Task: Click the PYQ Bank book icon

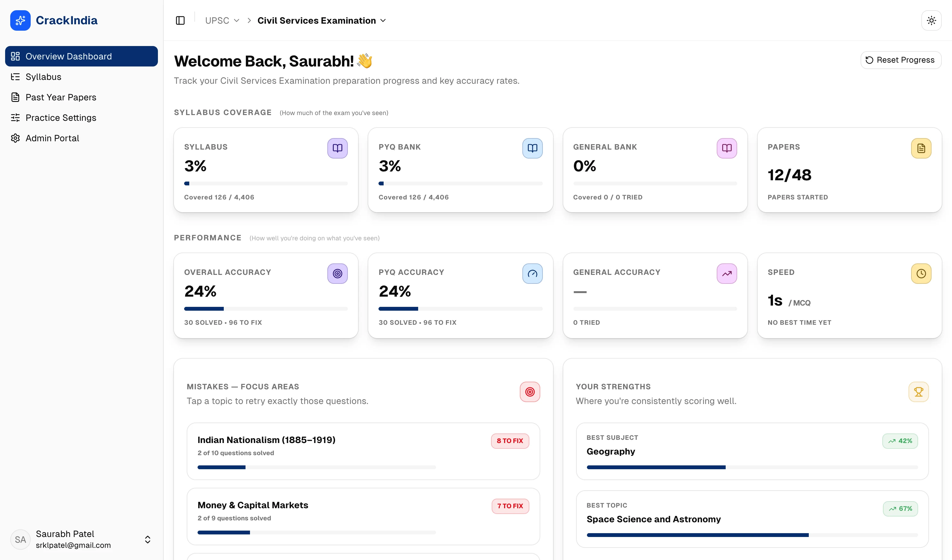Action: (x=532, y=148)
